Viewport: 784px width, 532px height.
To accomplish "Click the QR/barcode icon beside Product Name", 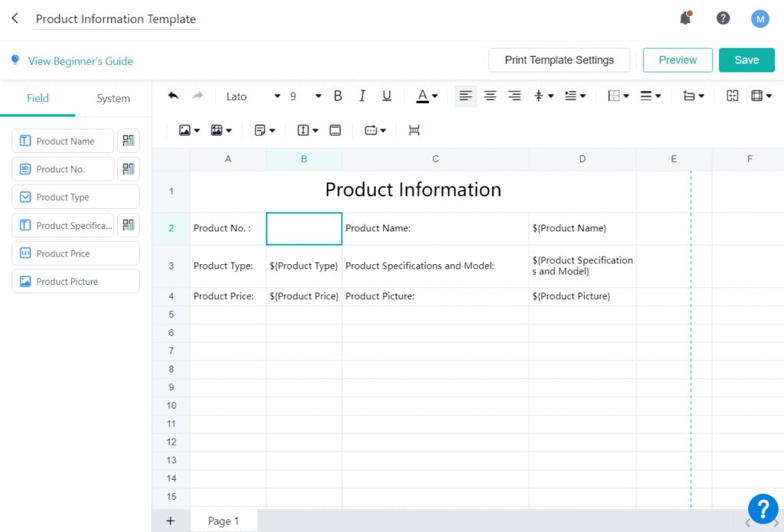I will (x=129, y=141).
